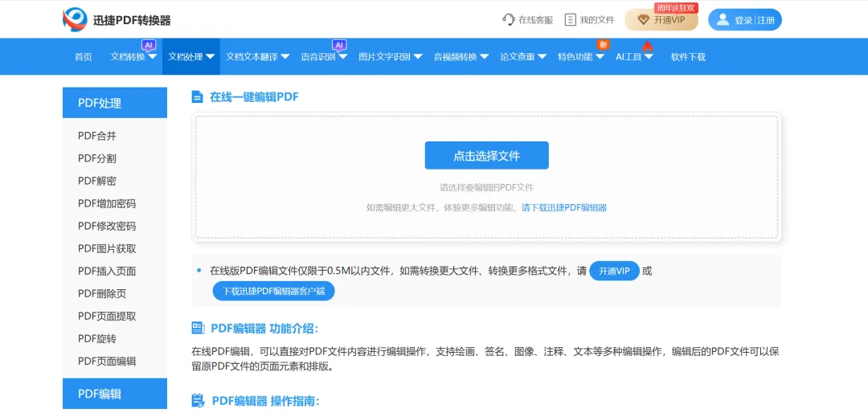The width and height of the screenshot is (868, 413).
Task: Click the 登录 link
Action: point(743,20)
